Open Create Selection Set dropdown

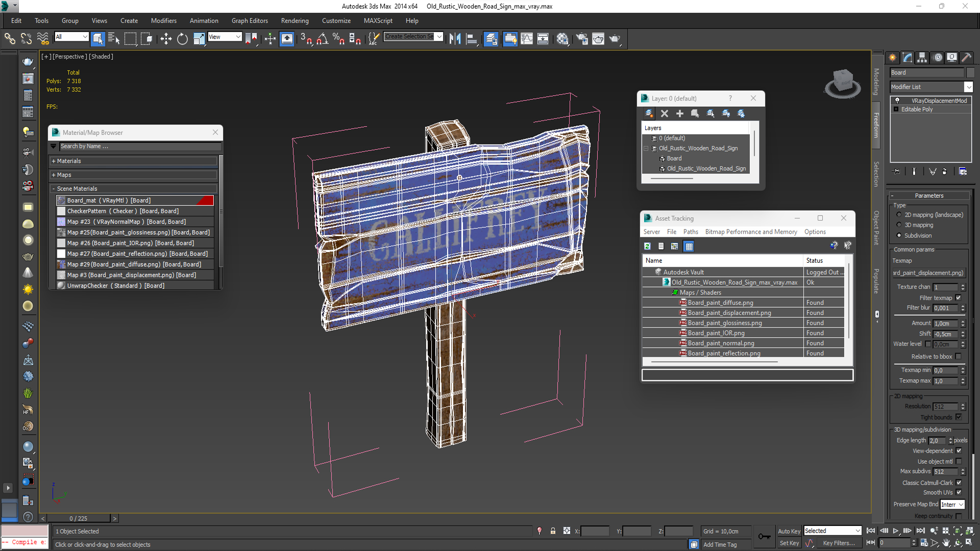pyautogui.click(x=413, y=37)
